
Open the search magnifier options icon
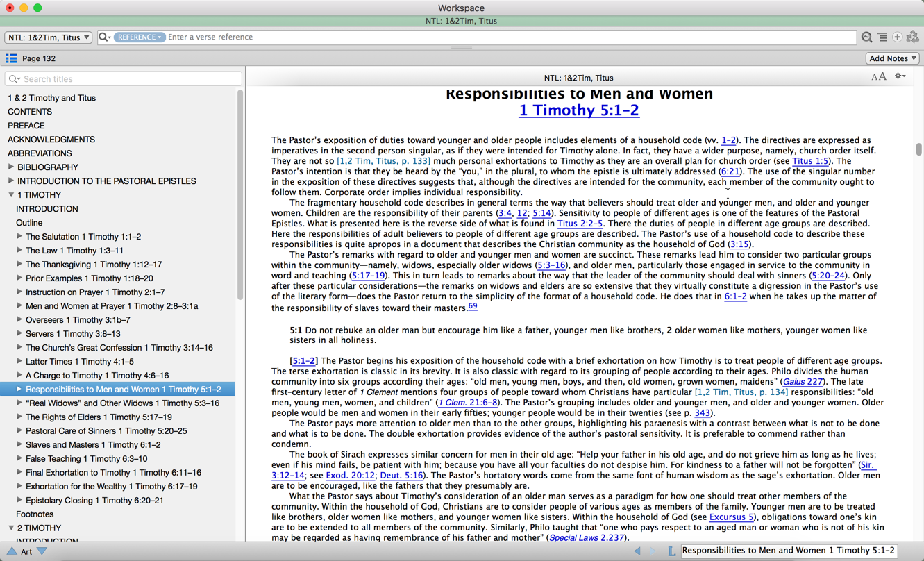point(104,37)
